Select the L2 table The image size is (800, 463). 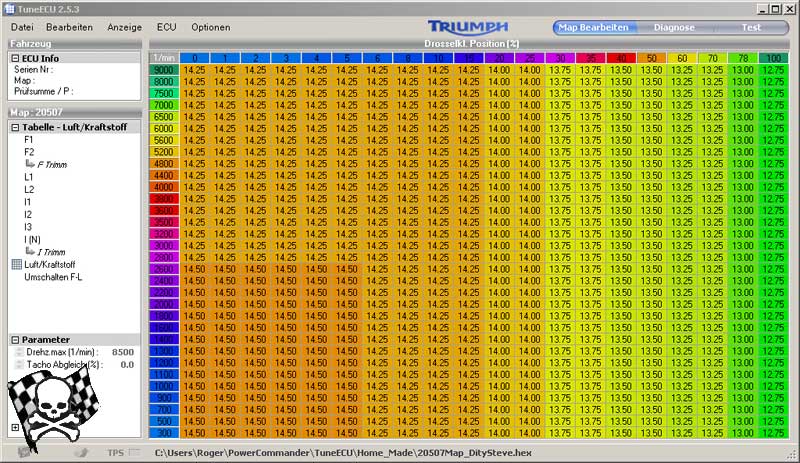click(x=29, y=189)
